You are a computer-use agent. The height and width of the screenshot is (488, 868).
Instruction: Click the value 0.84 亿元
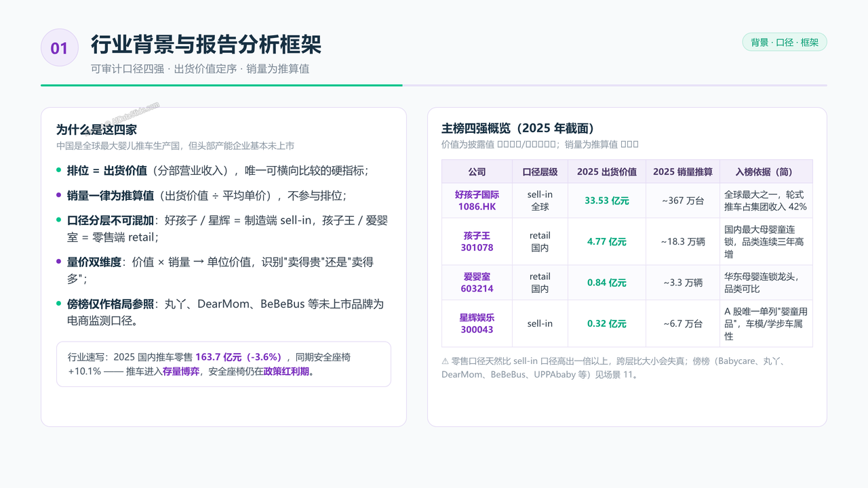[607, 283]
